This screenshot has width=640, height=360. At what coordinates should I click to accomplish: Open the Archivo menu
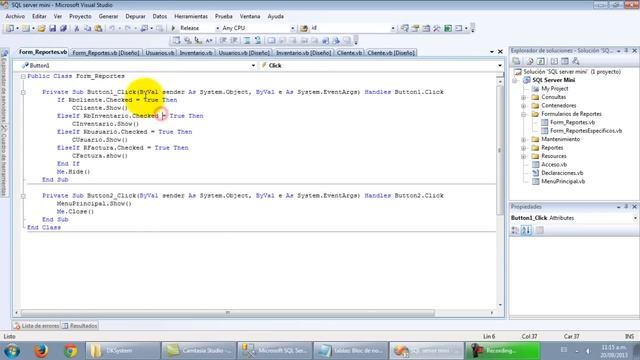(15, 16)
